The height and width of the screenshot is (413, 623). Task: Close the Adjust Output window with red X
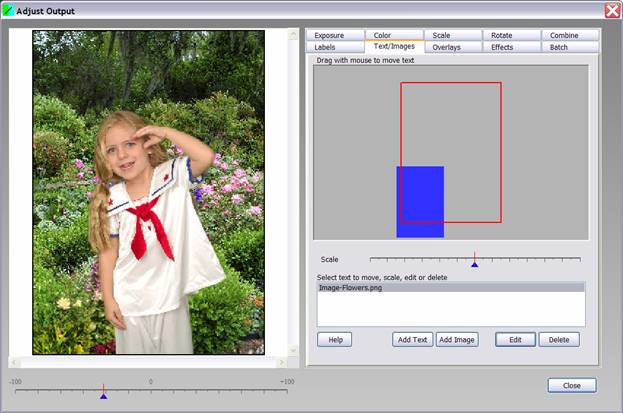click(613, 10)
